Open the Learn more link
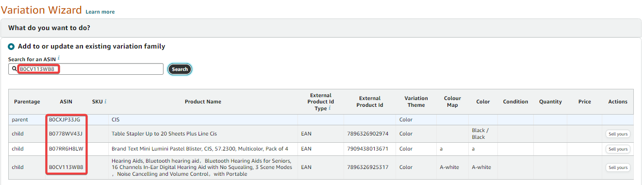The image size is (644, 185). [100, 12]
